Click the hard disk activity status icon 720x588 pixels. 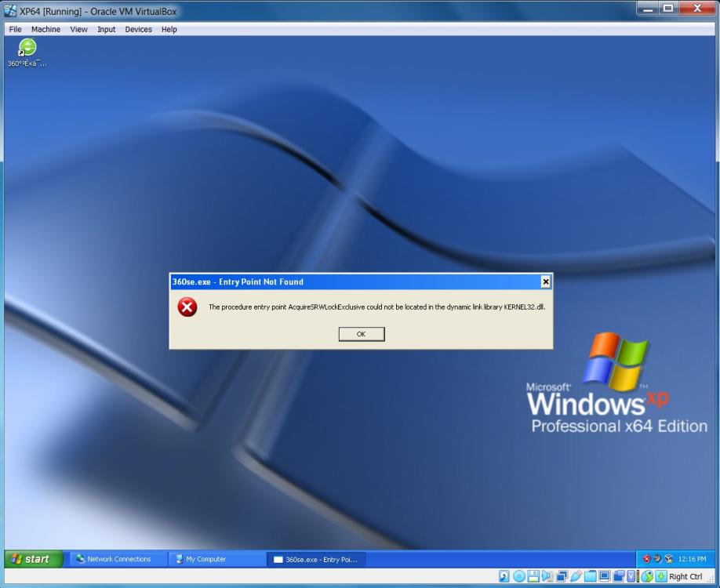click(x=502, y=578)
